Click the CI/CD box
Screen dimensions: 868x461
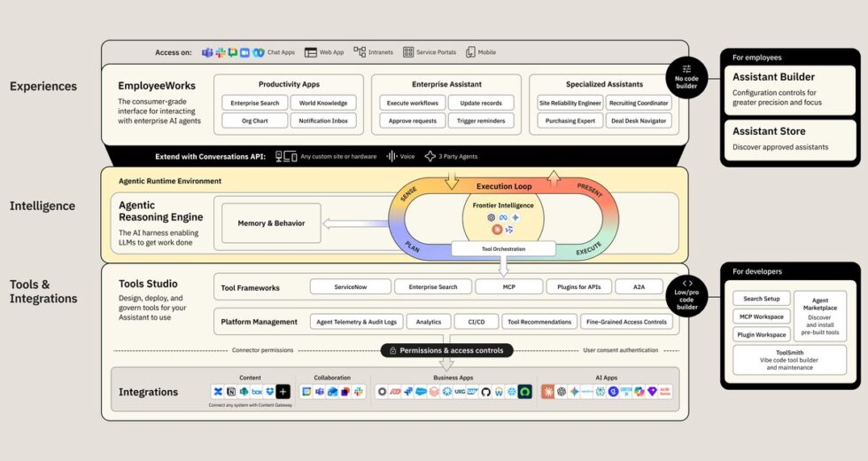click(x=477, y=321)
